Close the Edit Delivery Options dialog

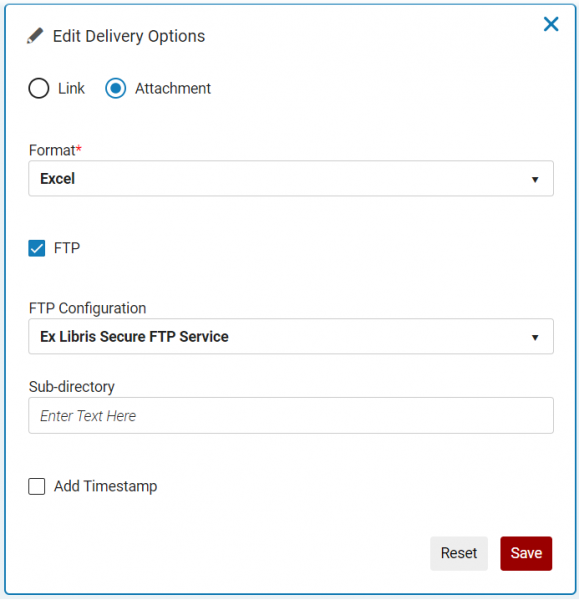click(551, 24)
